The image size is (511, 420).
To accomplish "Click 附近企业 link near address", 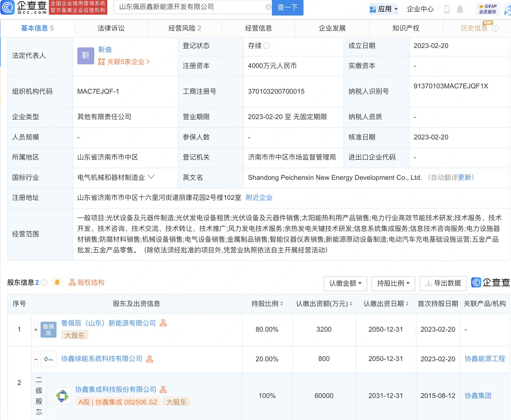I will point(259,198).
